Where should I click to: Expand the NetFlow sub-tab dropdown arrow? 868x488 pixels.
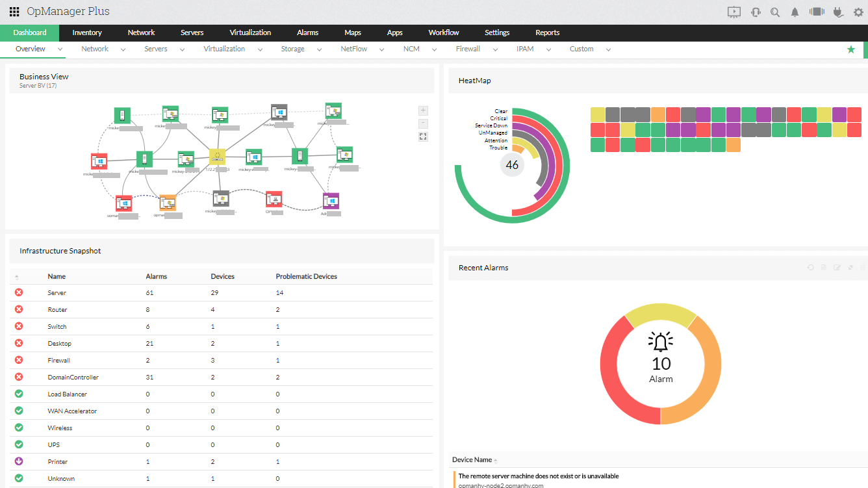[382, 49]
